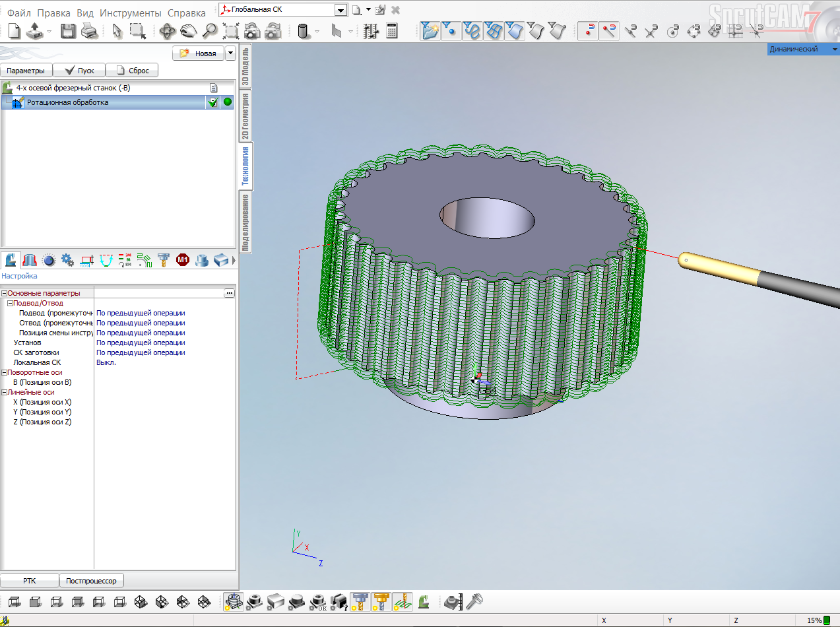Screen dimensions: 840x627
Task: Choose the rotate view tool
Action: (x=168, y=30)
